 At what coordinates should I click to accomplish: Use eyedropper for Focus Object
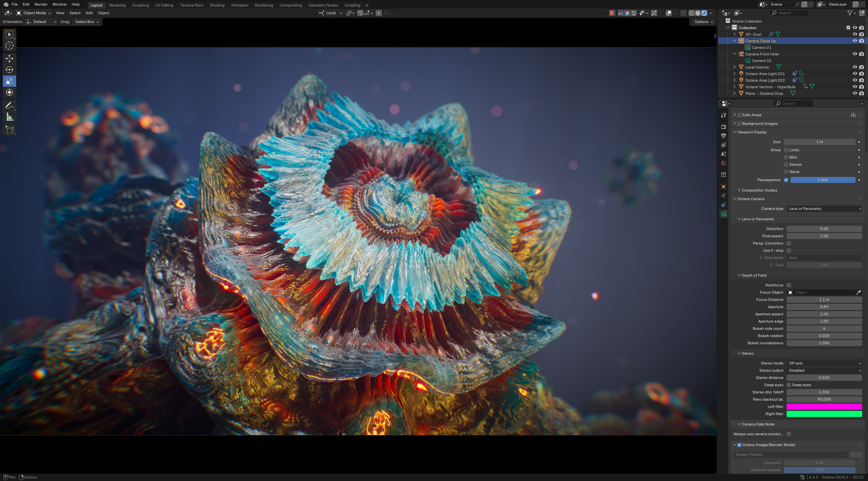point(858,293)
